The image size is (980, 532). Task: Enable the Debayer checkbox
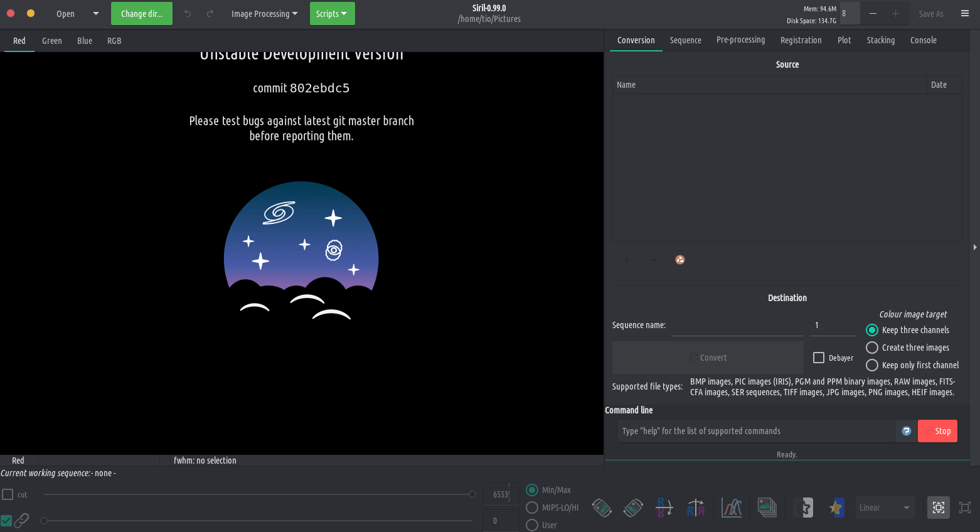pyautogui.click(x=819, y=358)
